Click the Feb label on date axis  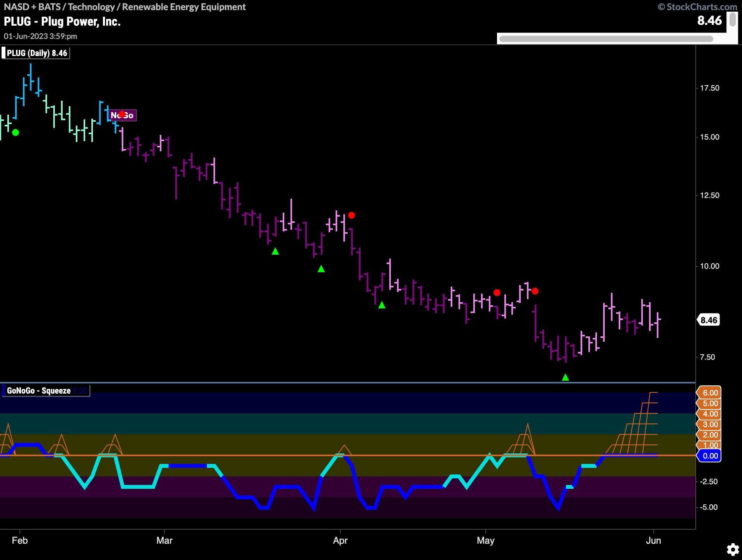pyautogui.click(x=20, y=541)
